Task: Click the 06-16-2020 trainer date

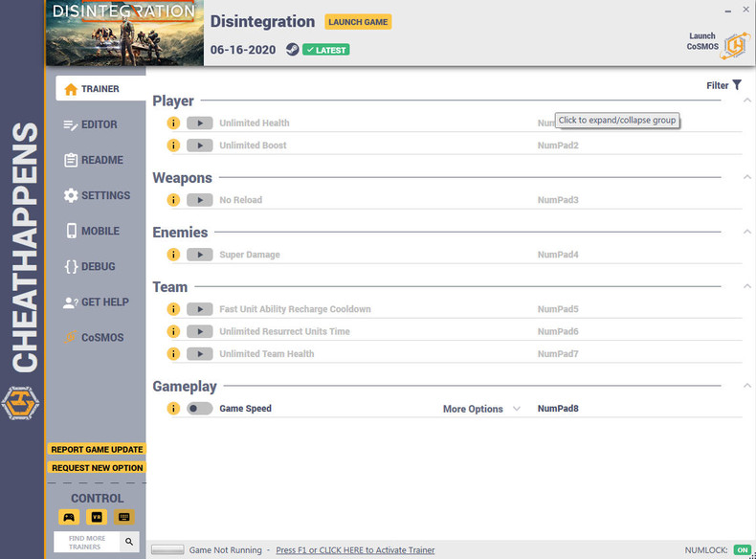Action: (243, 50)
